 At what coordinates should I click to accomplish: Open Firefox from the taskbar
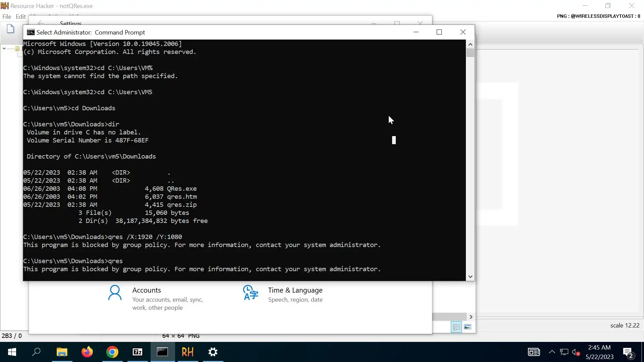[x=87, y=352]
